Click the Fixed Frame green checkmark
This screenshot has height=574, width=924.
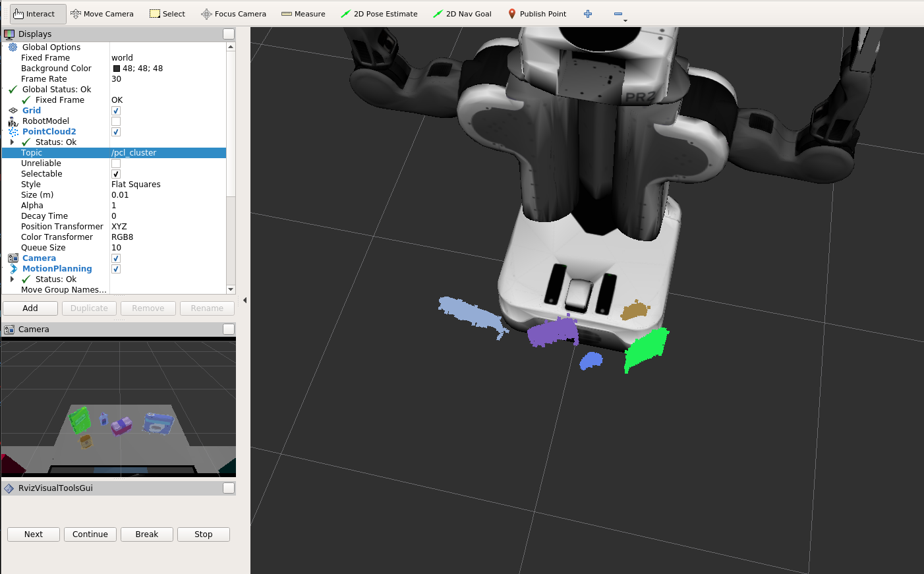(26, 100)
